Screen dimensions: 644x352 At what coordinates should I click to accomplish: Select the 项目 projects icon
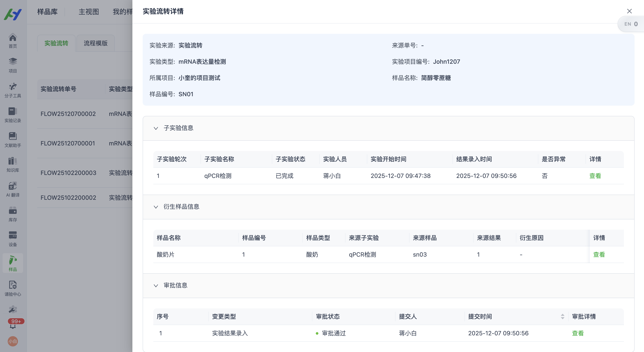pyautogui.click(x=13, y=65)
